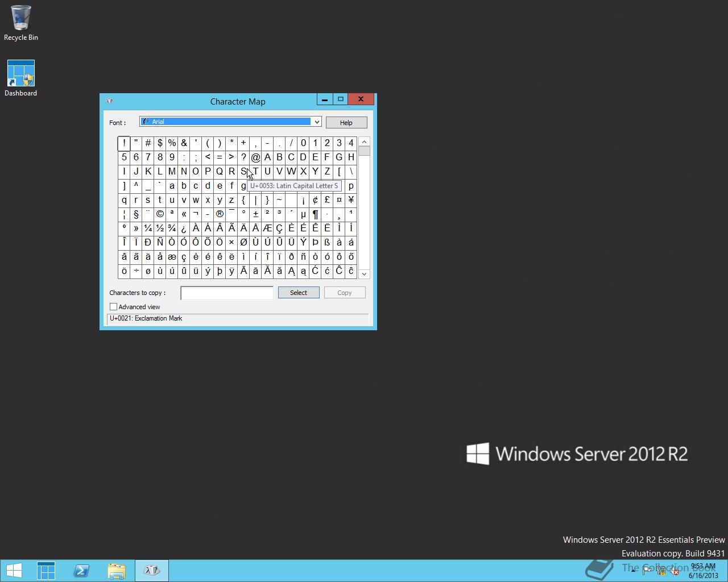Screen dimensions: 728x582
Task: Select the Ç capital C cedilla
Action: pyautogui.click(x=279, y=228)
